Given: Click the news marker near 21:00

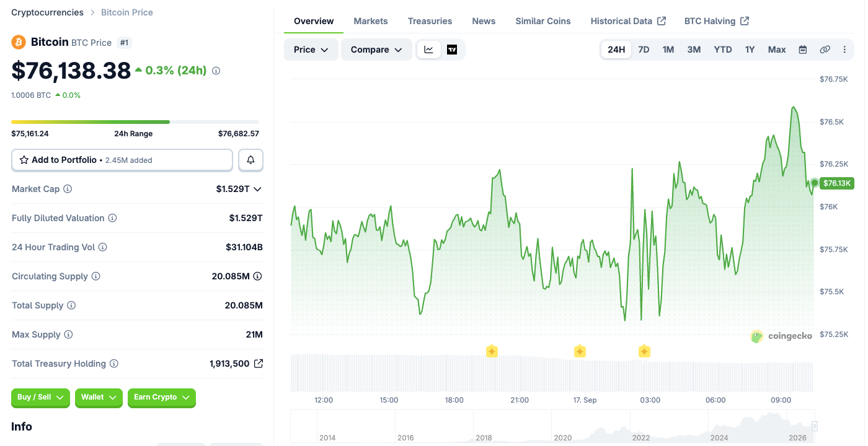Looking at the screenshot, I should [x=492, y=352].
